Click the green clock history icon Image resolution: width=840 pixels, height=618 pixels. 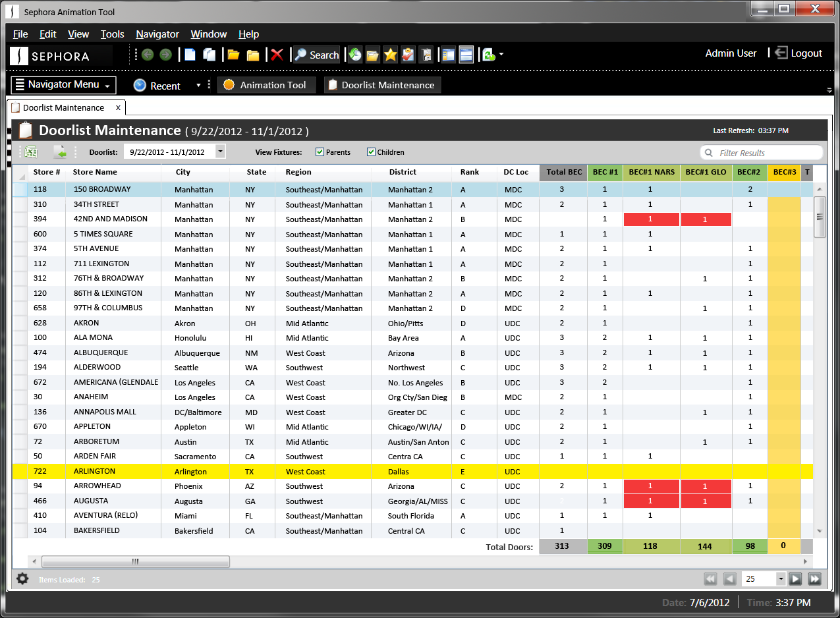[x=355, y=55]
